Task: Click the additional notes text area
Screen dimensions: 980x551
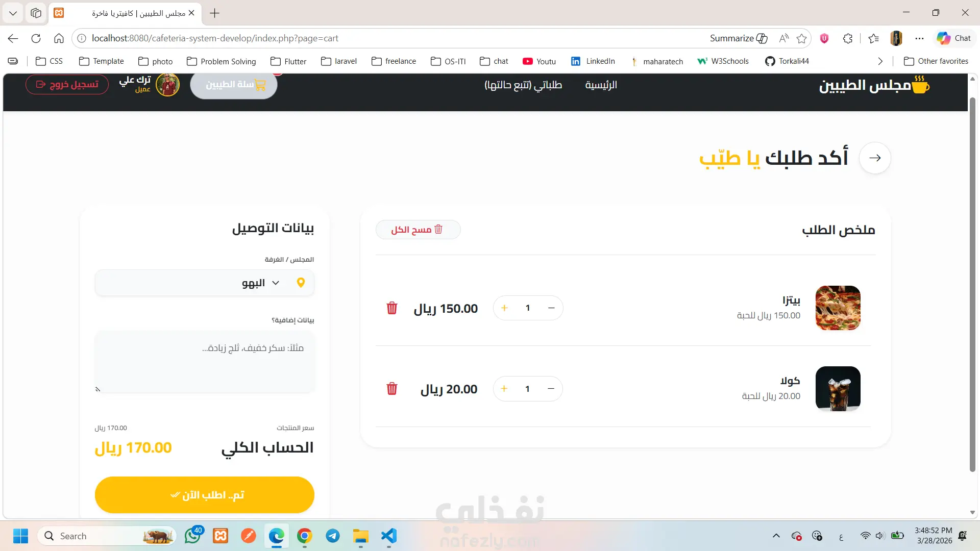Action: coord(204,362)
